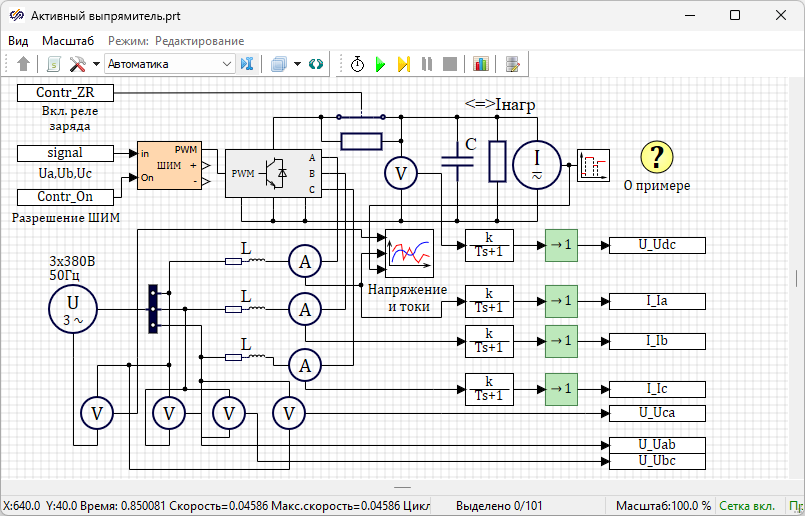This screenshot has width=805, height=516.
Task: Pause the simulation
Action: 427,64
